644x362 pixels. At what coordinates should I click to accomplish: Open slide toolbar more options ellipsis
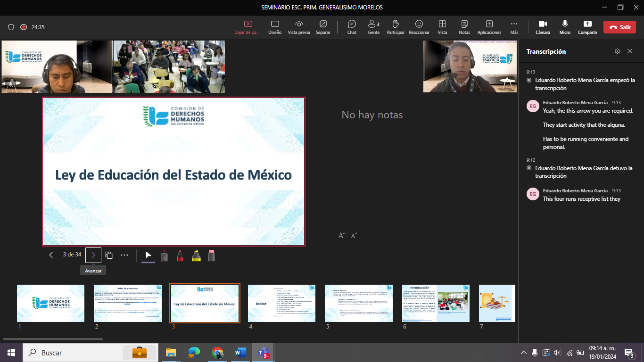point(124,255)
